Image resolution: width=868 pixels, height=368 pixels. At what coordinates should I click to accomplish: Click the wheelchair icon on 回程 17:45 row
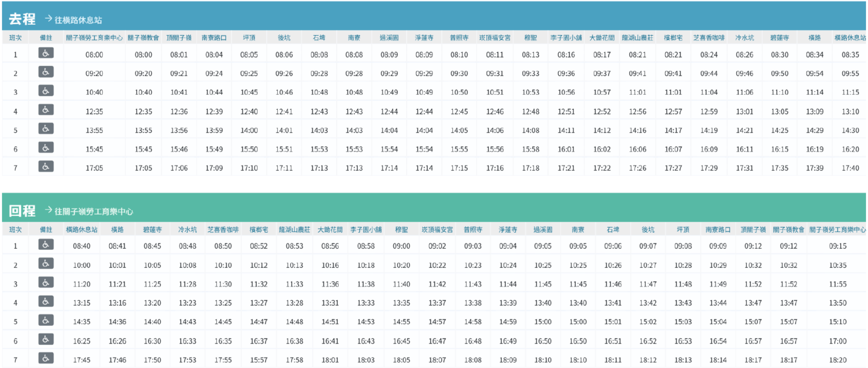click(46, 358)
